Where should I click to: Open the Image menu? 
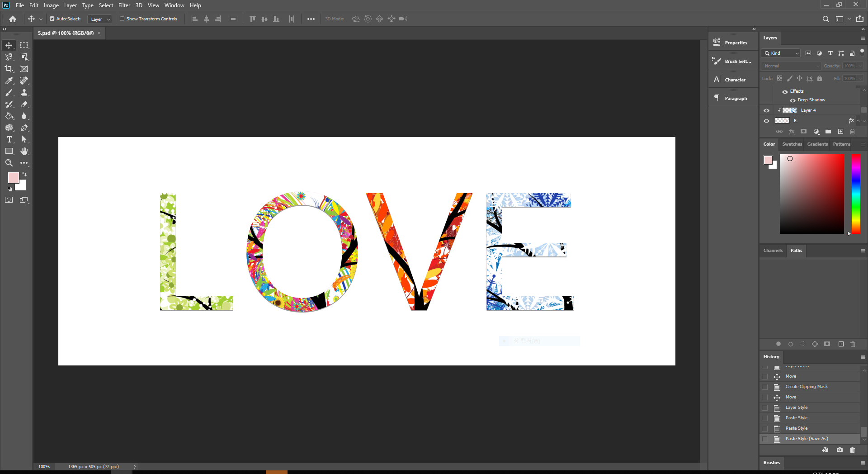[51, 5]
